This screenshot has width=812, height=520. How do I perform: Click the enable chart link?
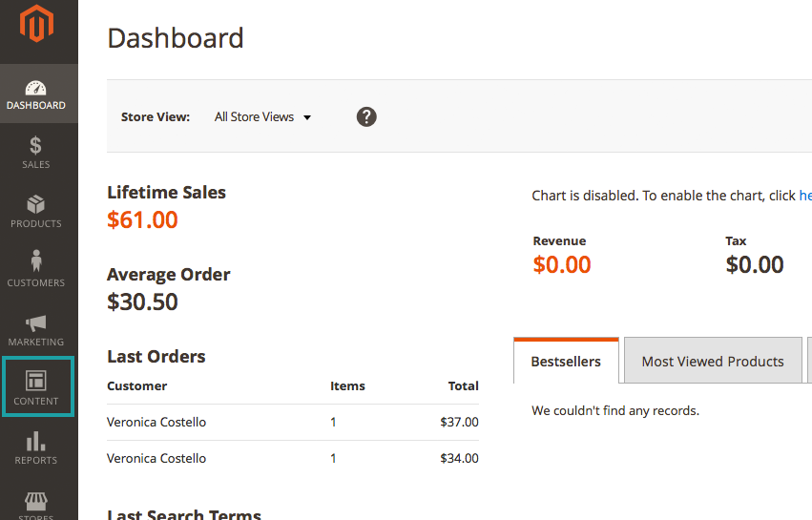click(x=804, y=196)
